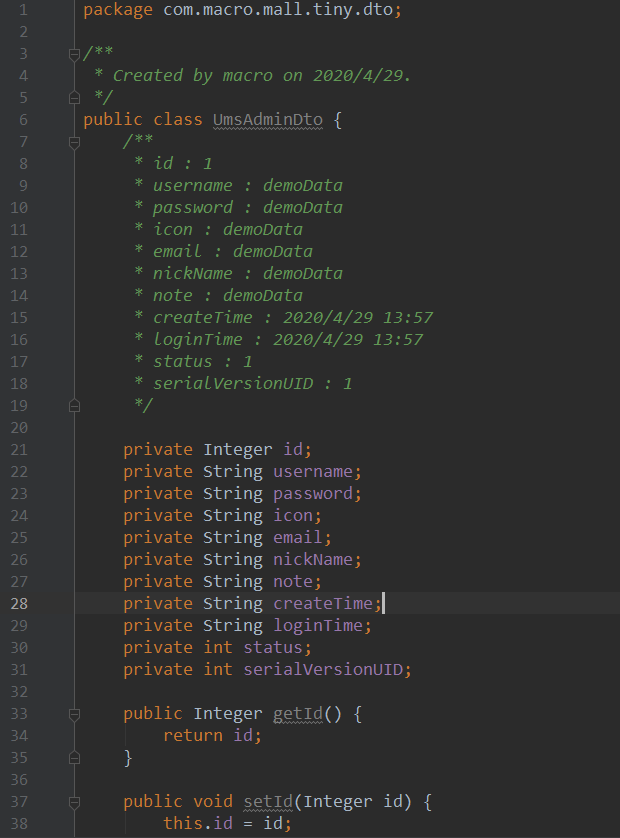620x838 pixels.
Task: Click line number 6 in gutter
Action: [24, 120]
